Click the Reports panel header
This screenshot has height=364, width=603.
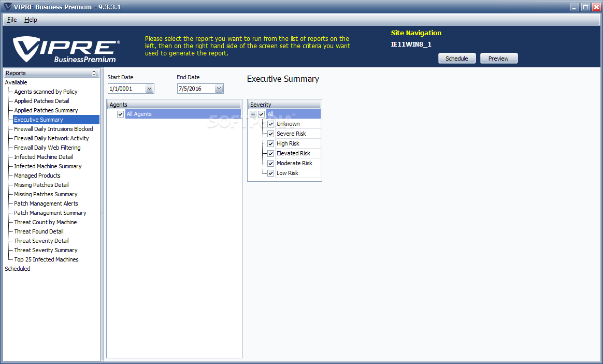coord(51,73)
